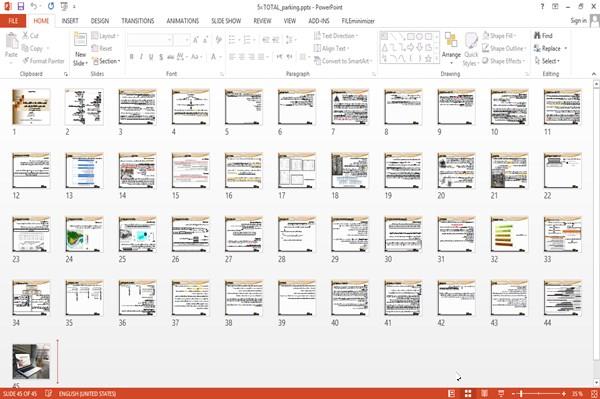Open Shape Fill color options
This screenshot has height=399, width=600.
coord(499,36)
